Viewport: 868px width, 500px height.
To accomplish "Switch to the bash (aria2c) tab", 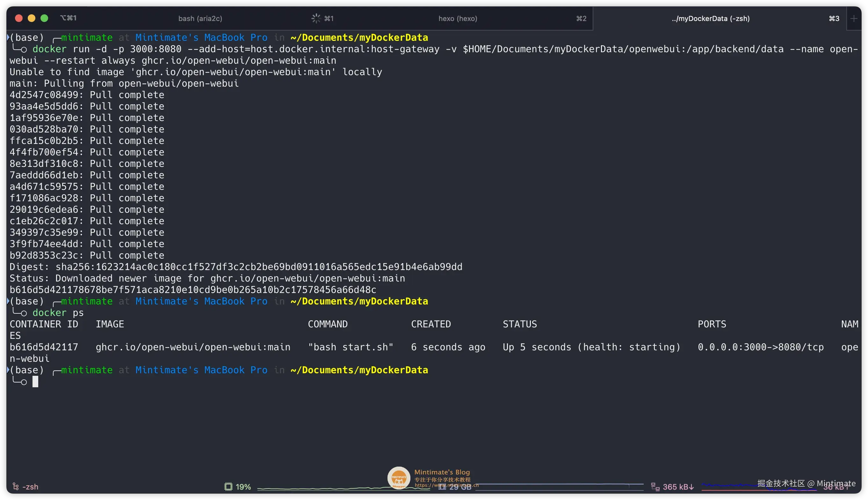I will (x=201, y=18).
